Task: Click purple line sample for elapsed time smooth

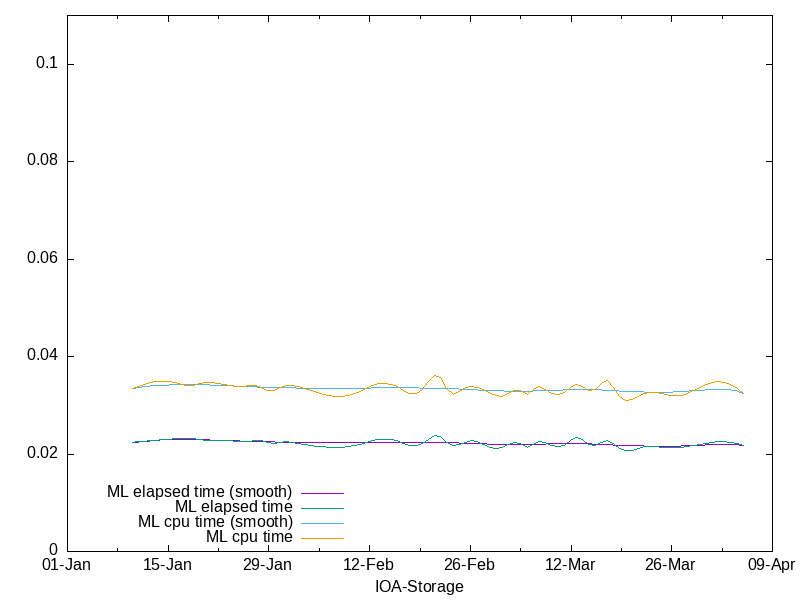Action: tap(321, 493)
